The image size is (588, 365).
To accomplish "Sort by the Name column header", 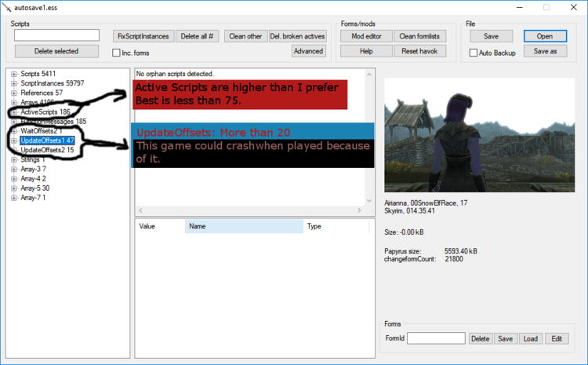I will 244,226.
